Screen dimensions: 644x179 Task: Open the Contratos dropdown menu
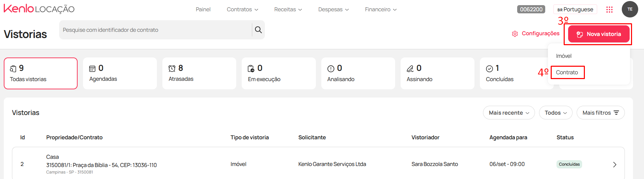[242, 9]
